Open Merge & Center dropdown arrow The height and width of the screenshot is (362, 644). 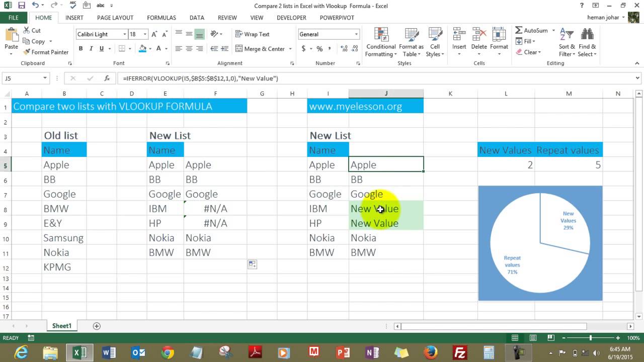coord(290,49)
